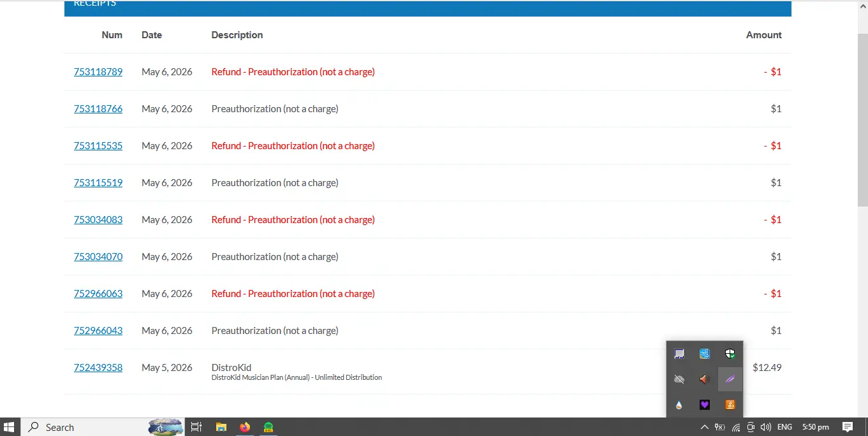Screen dimensions: 868x436
Task: Click the -$1 amount in row 753115535
Action: pos(773,146)
